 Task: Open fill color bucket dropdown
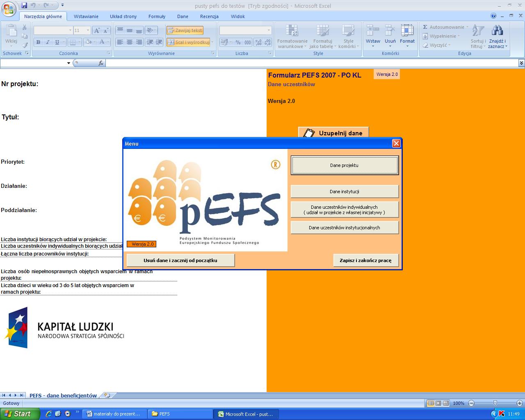coord(94,42)
